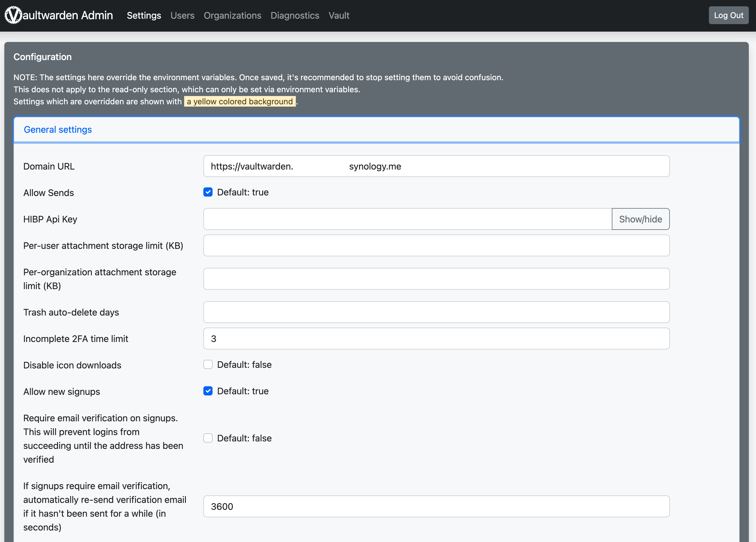756x542 pixels.
Task: Open the Vault link
Action: (339, 15)
